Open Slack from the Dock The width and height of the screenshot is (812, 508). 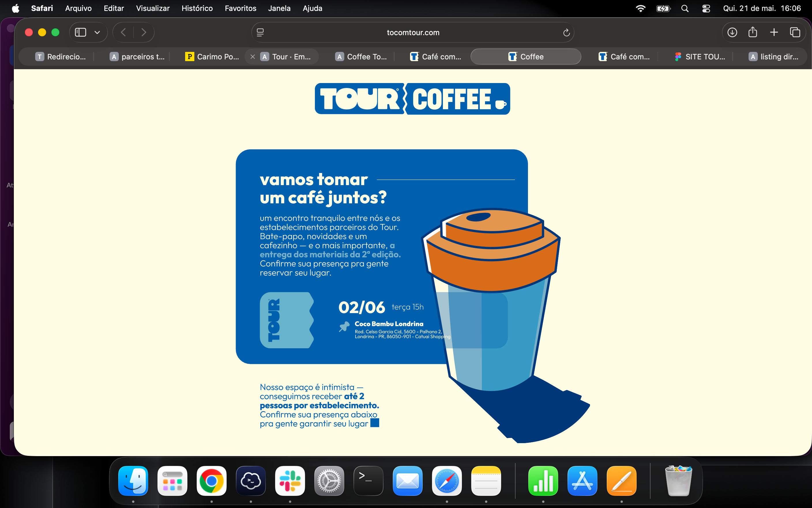290,480
